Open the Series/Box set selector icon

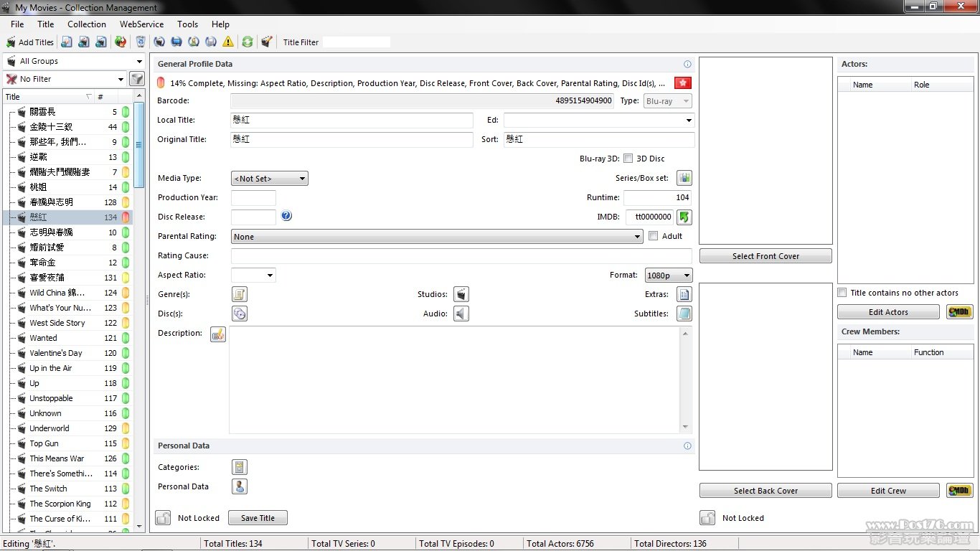684,178
